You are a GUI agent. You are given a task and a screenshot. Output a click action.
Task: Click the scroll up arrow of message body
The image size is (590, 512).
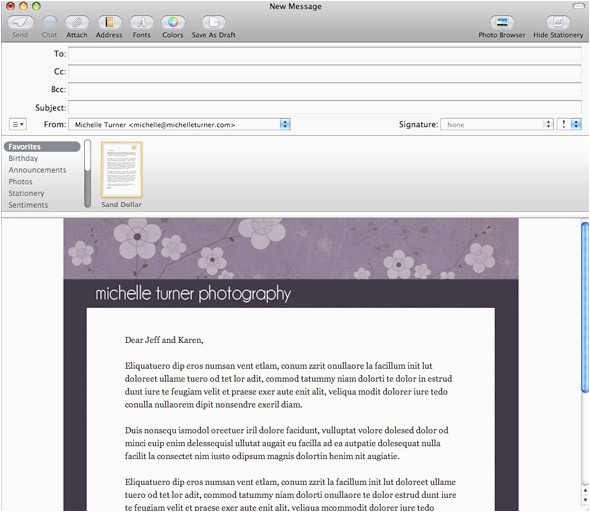(585, 491)
